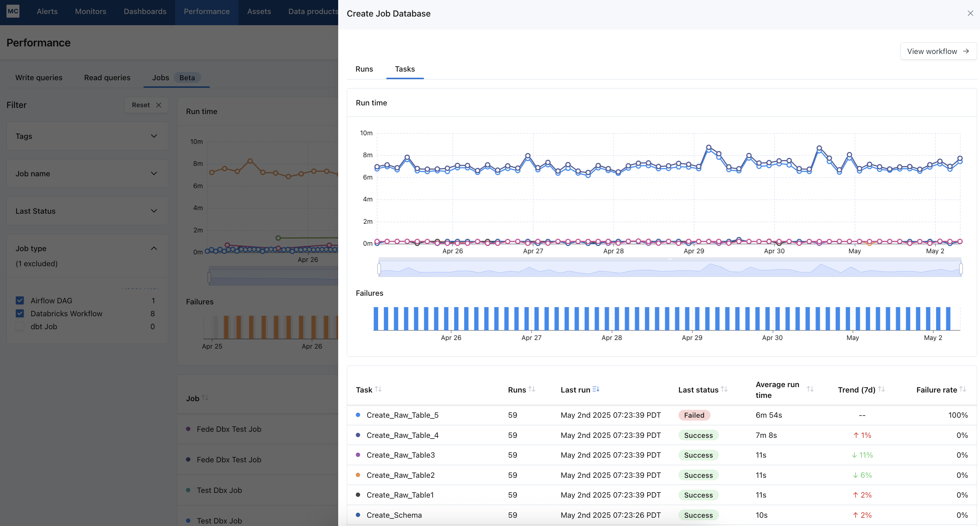Sort by Average run time
Screen dimensions: 980x526
coord(810,389)
